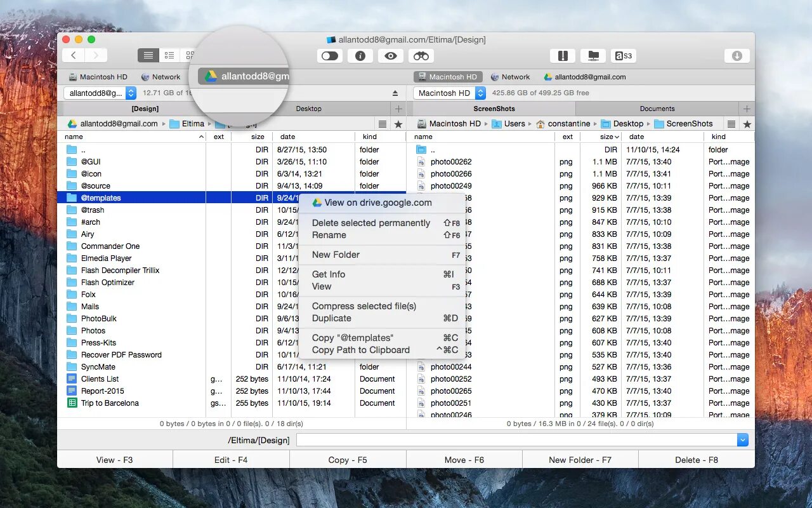Choose Rename from context menu

(x=383, y=235)
